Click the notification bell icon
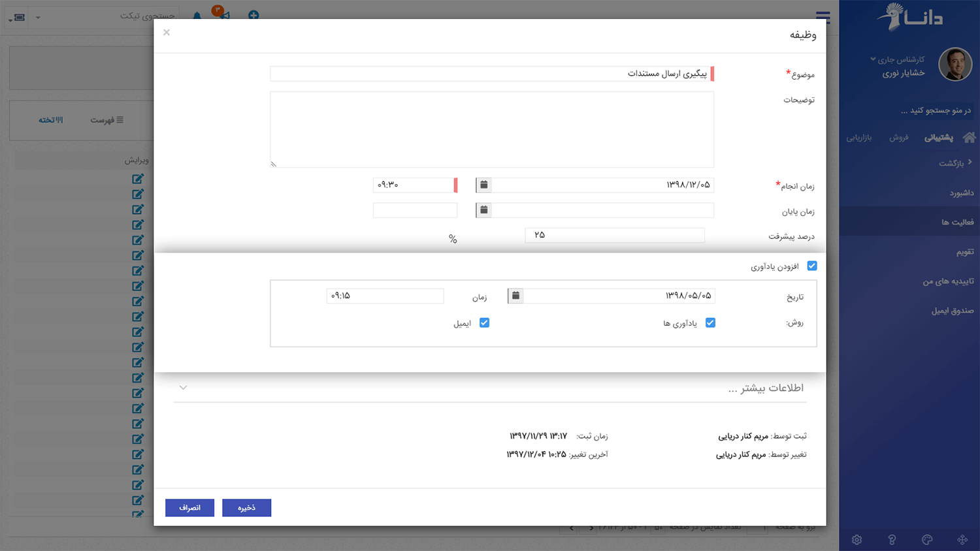 [197, 16]
